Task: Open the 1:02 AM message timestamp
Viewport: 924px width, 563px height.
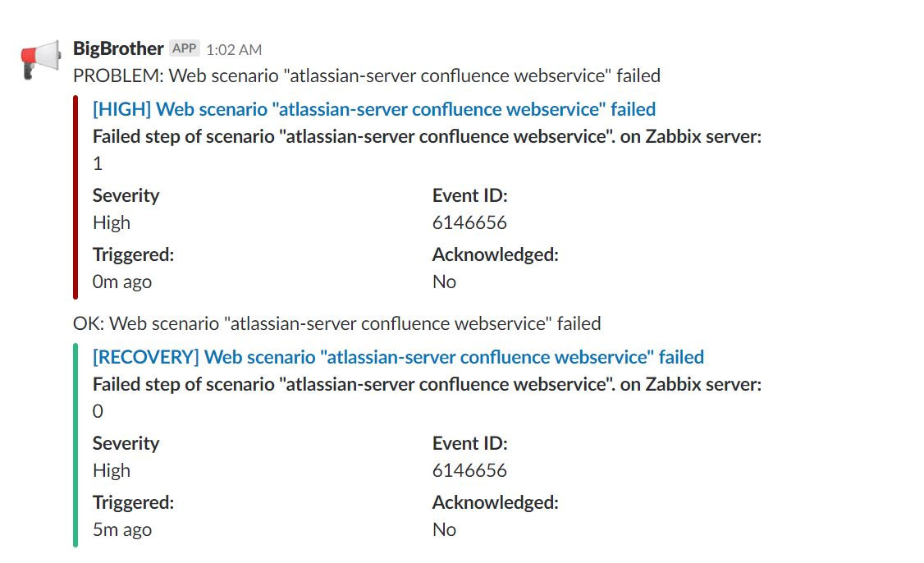Action: coord(234,49)
